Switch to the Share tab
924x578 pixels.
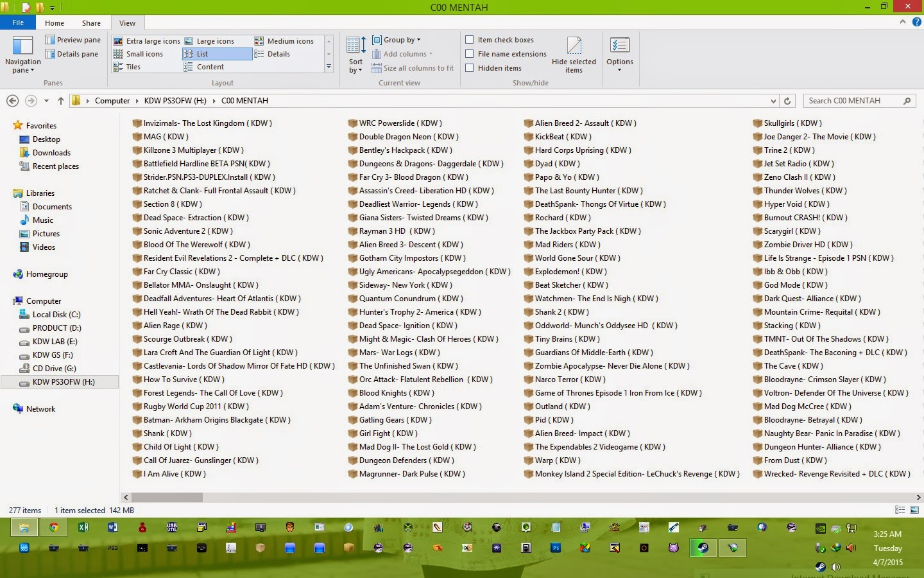point(91,23)
